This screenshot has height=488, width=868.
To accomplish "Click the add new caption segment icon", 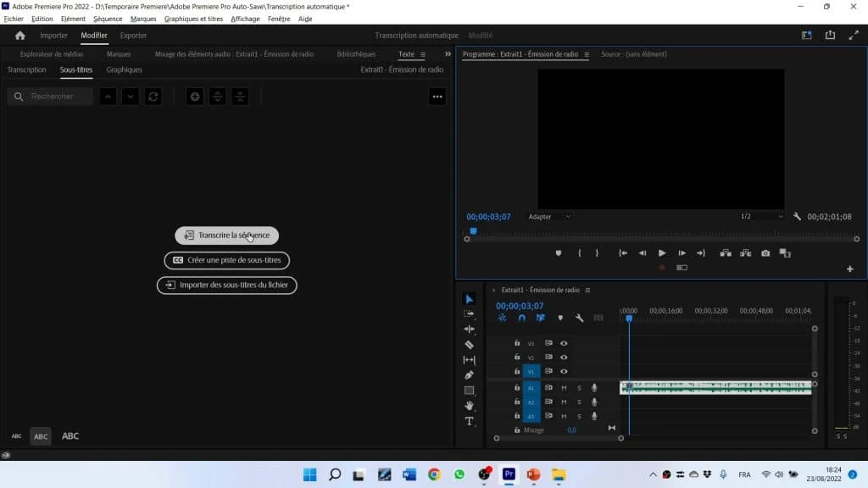I will [195, 97].
